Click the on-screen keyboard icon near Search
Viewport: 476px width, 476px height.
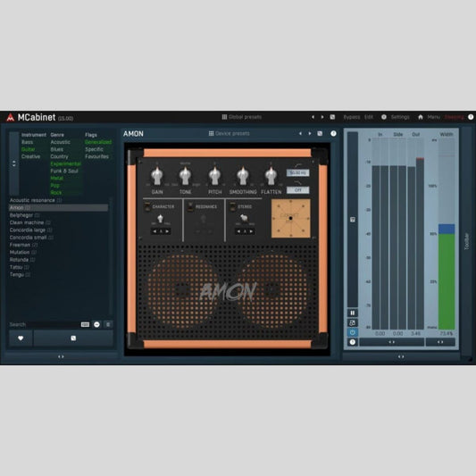85,324
